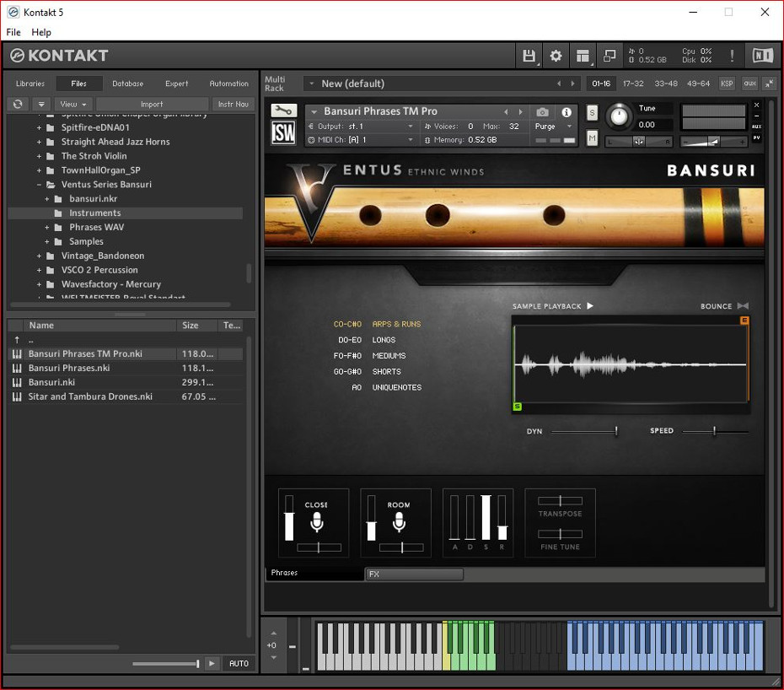Open the New (default) multi dropdown

point(311,84)
